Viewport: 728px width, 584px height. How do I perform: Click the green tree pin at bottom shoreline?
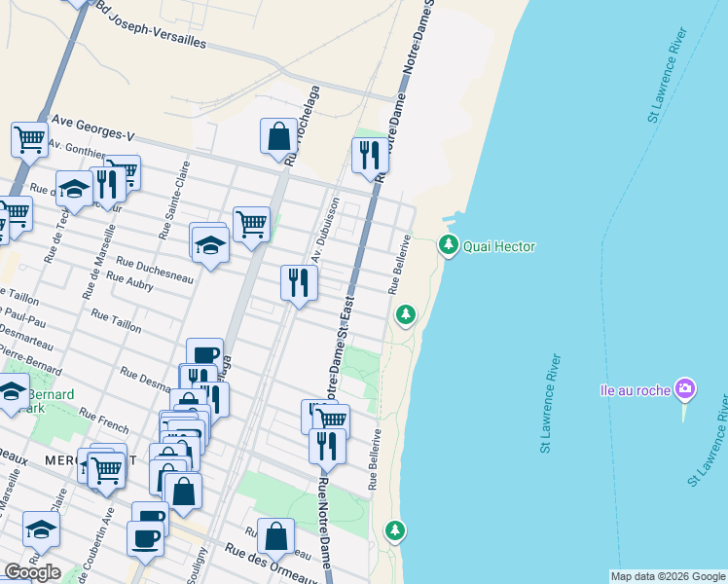coord(394,530)
